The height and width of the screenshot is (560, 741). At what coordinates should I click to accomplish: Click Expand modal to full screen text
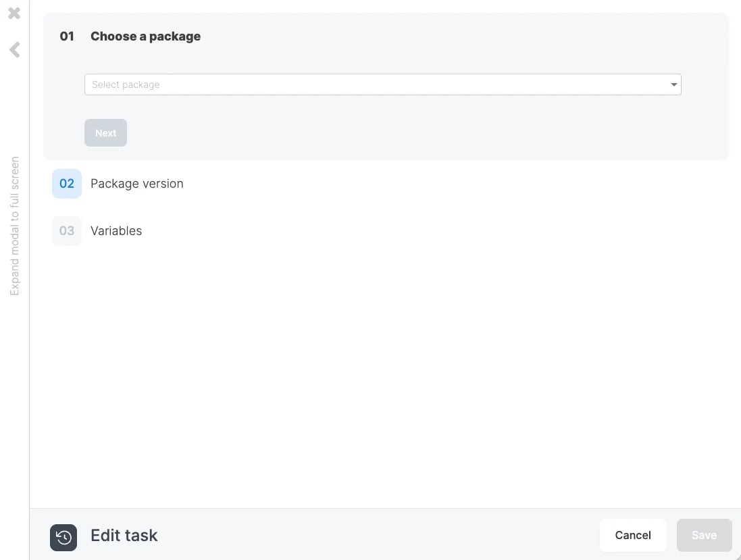click(x=15, y=226)
